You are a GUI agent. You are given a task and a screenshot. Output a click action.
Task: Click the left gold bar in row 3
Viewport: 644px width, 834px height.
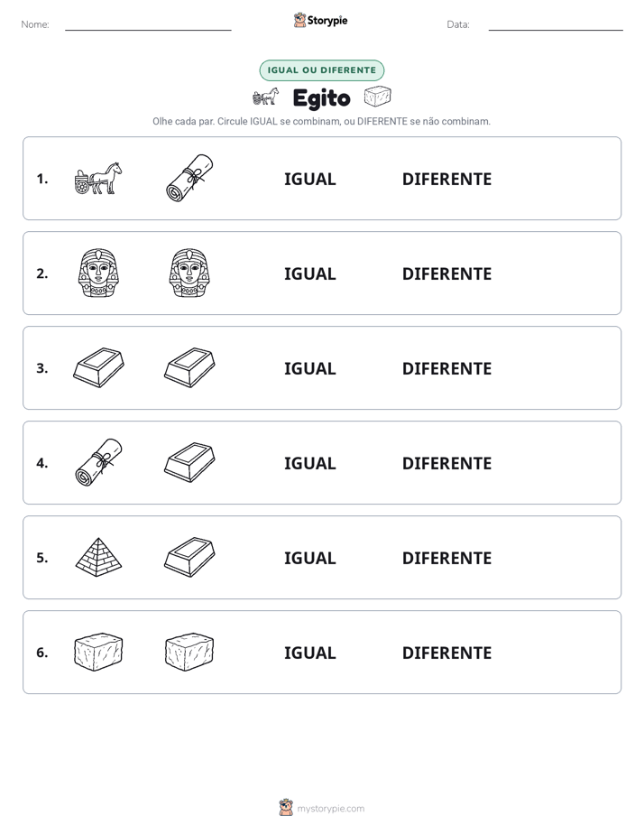tap(98, 367)
